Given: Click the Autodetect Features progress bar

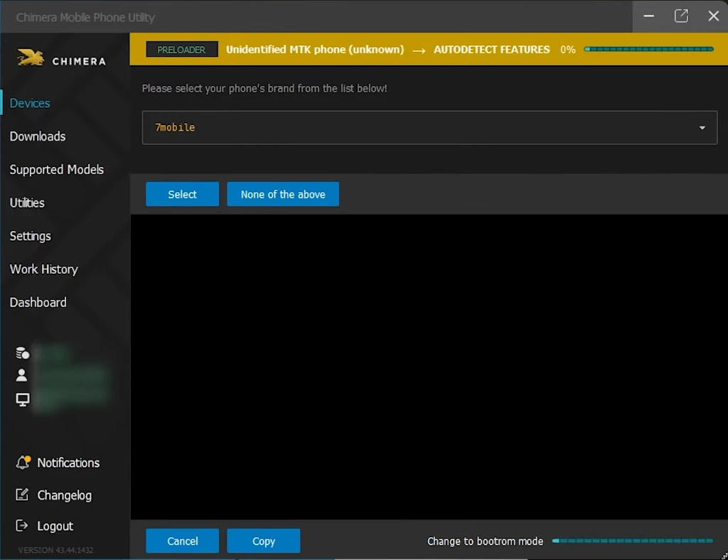Looking at the screenshot, I should click(648, 50).
